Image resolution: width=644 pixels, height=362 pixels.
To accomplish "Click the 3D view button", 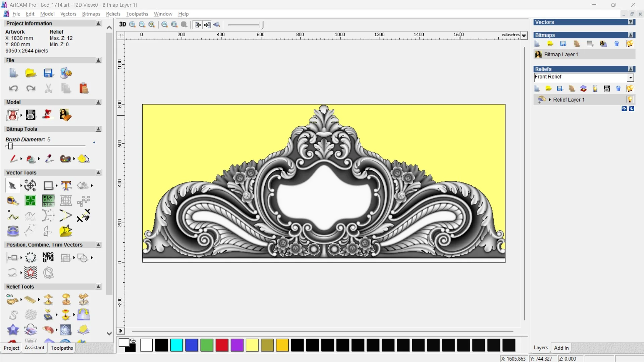I will click(122, 24).
